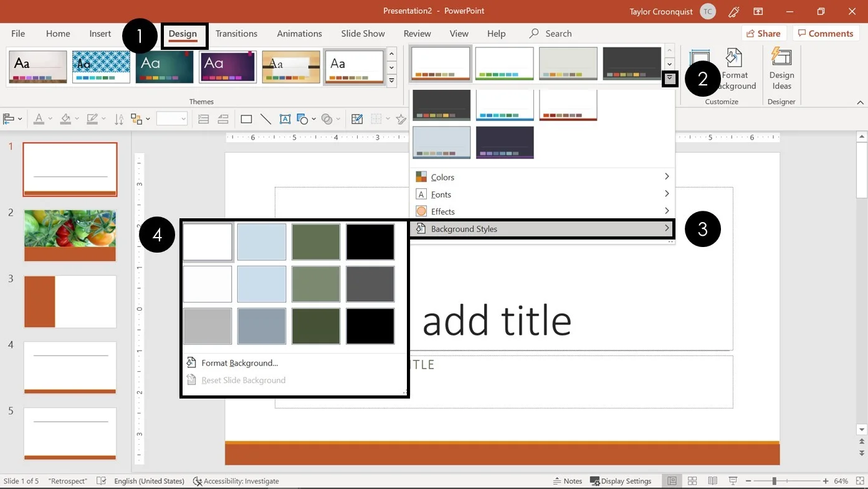
Task: Insert a Text Box from the toolbar
Action: [285, 119]
